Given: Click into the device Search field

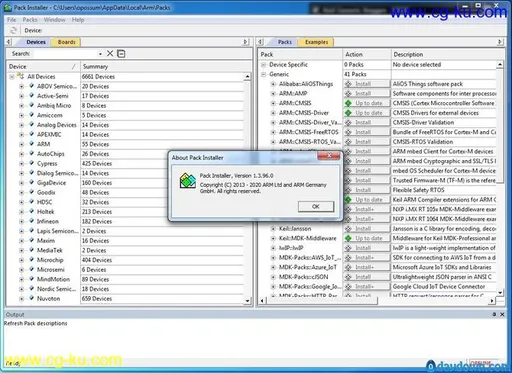Looking at the screenshot, I should [66, 54].
